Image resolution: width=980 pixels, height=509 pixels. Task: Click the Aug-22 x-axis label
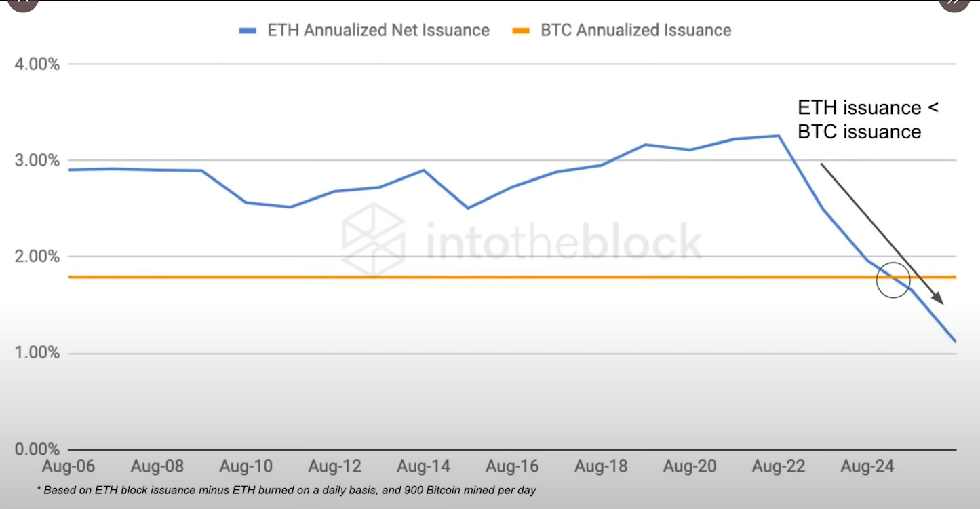(x=779, y=467)
